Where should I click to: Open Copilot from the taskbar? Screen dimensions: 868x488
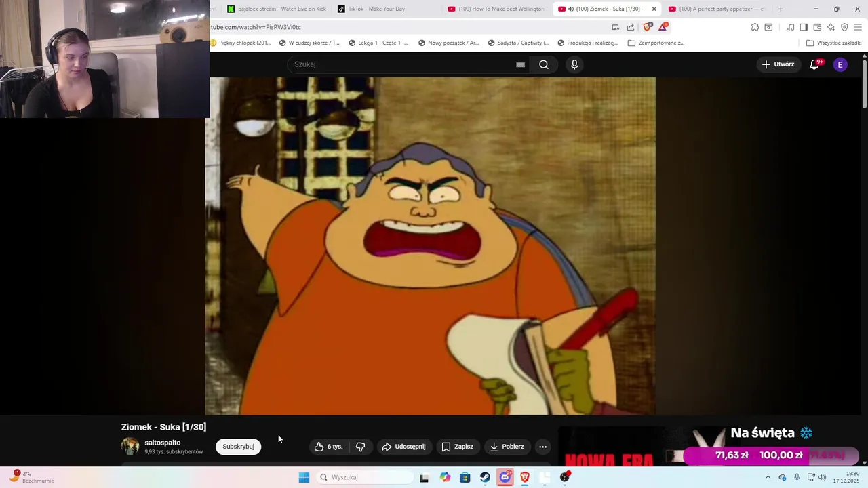coord(445,477)
